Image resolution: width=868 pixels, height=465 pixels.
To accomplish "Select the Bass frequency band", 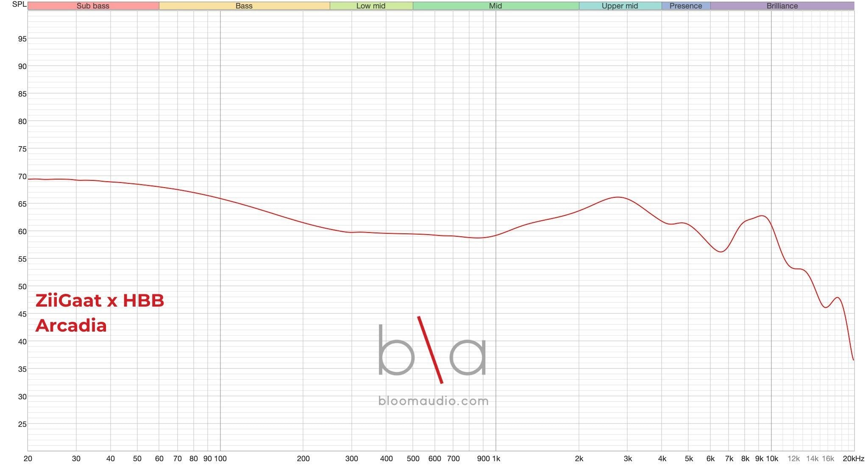I will (x=244, y=6).
